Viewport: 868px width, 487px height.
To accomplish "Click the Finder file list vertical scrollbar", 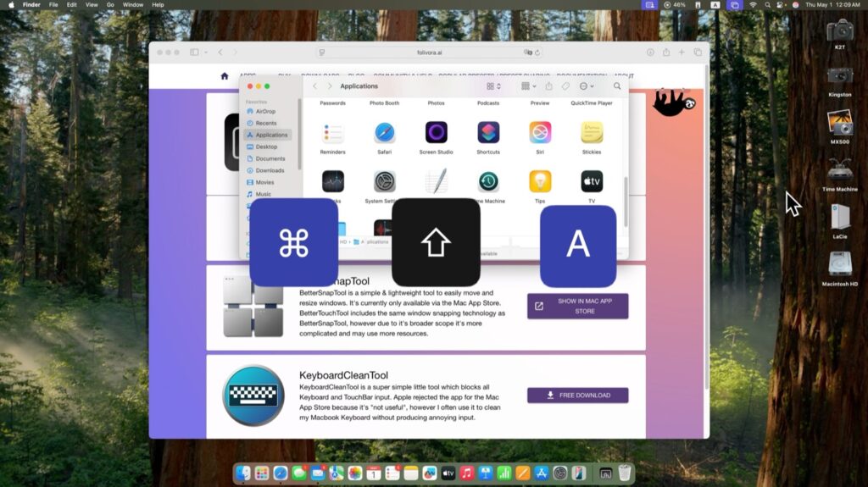I will pos(626,202).
